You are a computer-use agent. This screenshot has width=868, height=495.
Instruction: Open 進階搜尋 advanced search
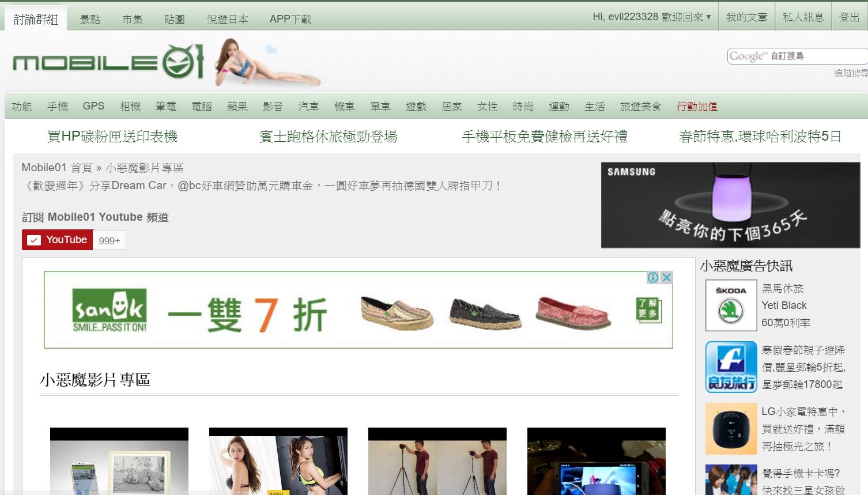click(x=851, y=73)
